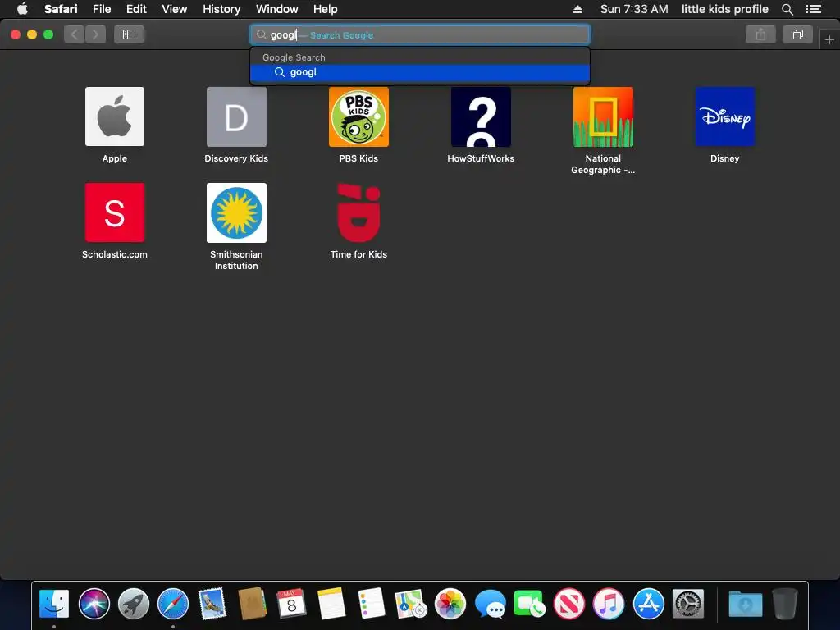Open Notes app in Dock
Viewport: 840px width, 630px height.
(331, 604)
